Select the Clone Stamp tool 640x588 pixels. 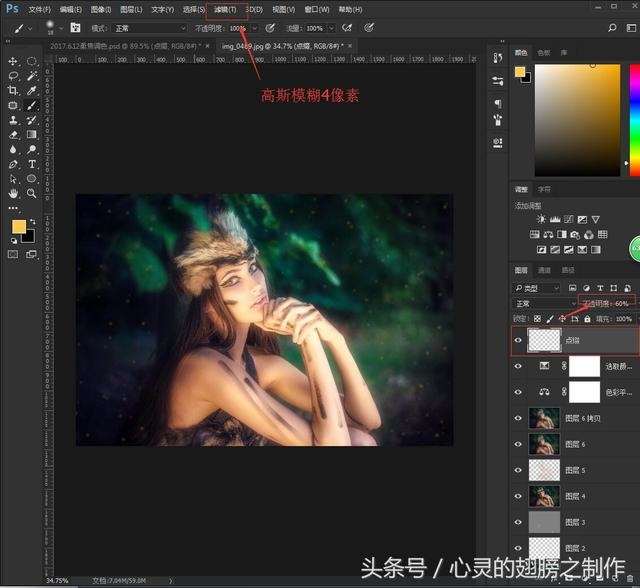pos(13,120)
